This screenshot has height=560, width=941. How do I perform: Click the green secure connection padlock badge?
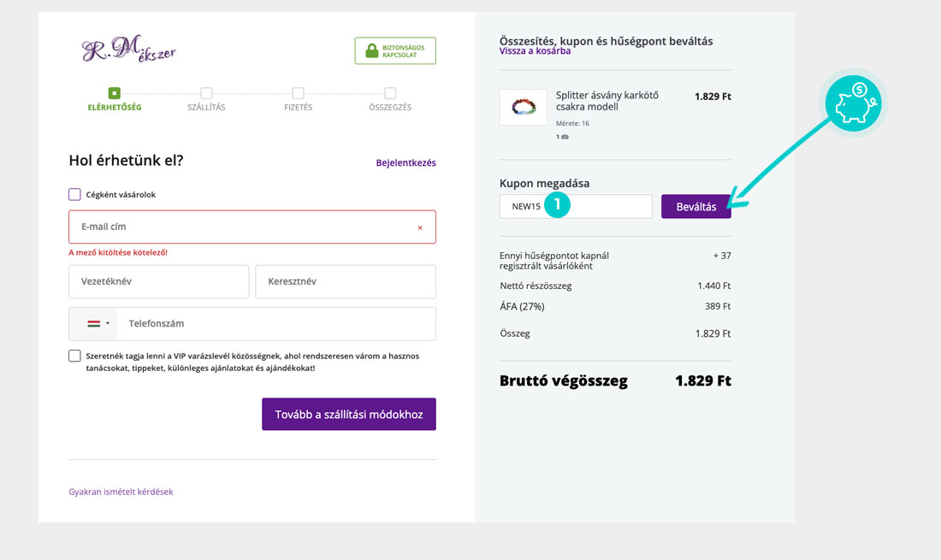click(x=395, y=50)
